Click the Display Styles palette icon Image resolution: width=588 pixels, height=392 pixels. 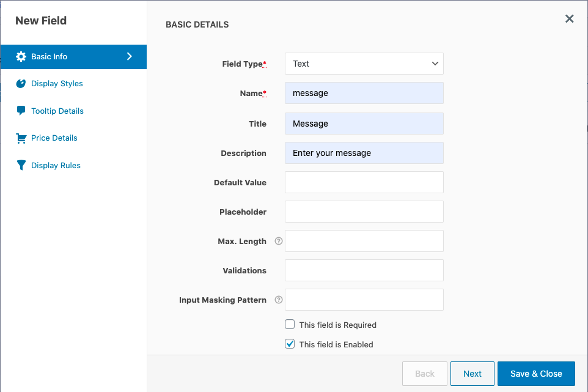(21, 84)
